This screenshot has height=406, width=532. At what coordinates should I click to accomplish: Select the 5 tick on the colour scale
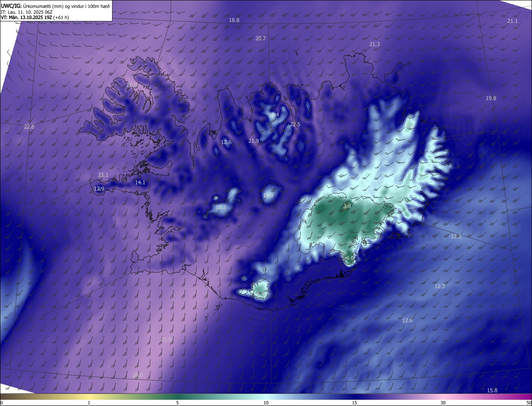177,403
